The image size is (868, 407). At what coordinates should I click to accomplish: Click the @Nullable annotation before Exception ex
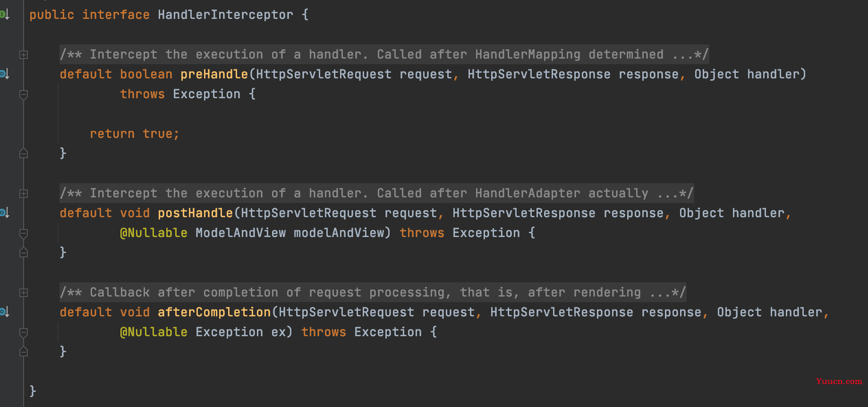pos(153,332)
